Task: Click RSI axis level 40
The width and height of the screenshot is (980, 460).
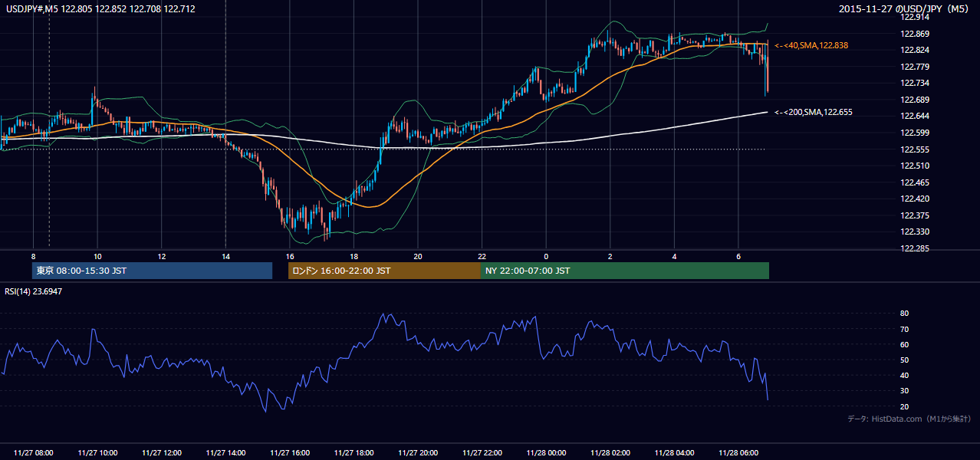Action: click(x=905, y=376)
